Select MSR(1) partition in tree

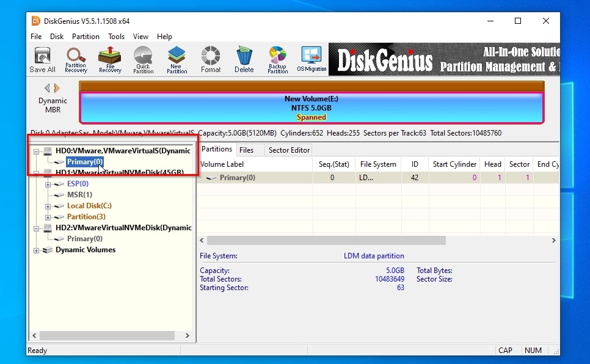[x=79, y=195]
